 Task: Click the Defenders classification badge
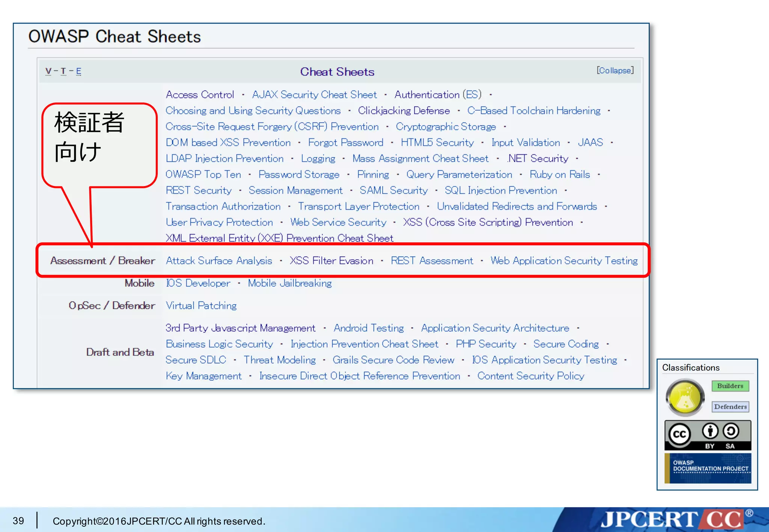[x=730, y=407]
